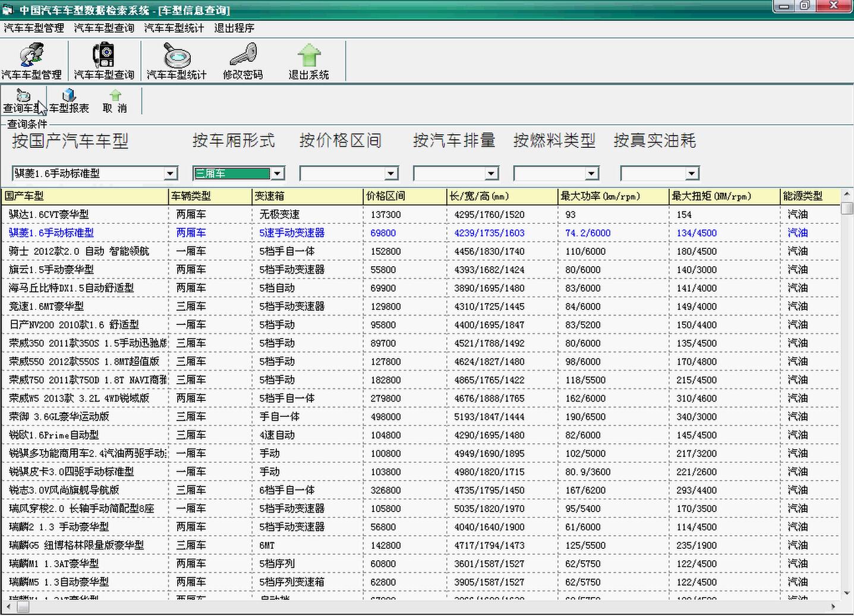Select the 荣威550 2012款550S row
This screenshot has width=854, height=616.
pos(421,362)
